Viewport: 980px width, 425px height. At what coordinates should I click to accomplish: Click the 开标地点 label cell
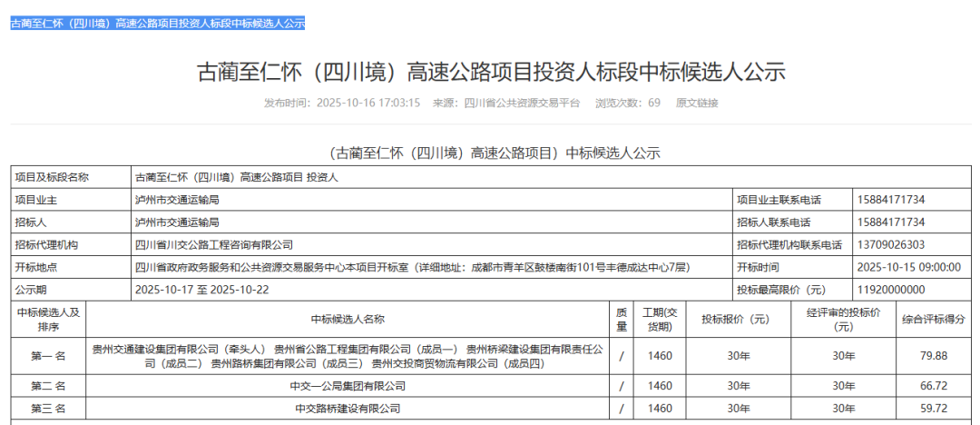(x=71, y=267)
